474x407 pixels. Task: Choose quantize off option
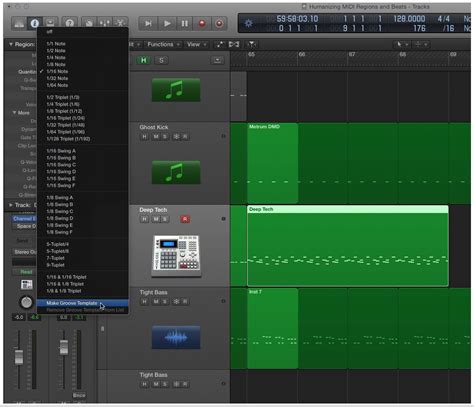click(83, 32)
